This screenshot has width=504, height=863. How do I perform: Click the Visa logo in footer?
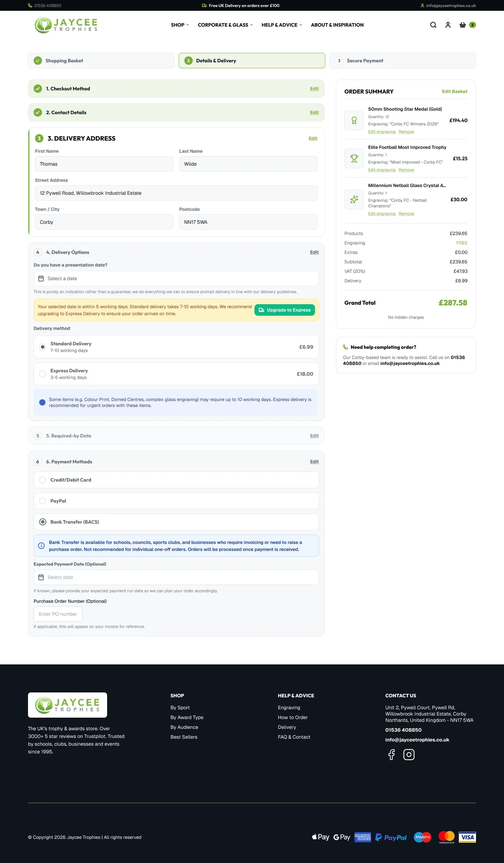pyautogui.click(x=467, y=837)
